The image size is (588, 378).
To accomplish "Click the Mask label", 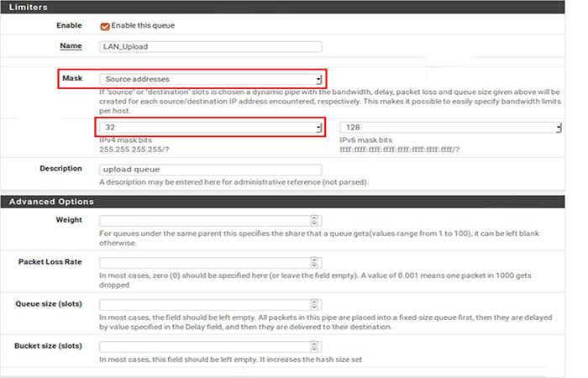I will tap(72, 78).
